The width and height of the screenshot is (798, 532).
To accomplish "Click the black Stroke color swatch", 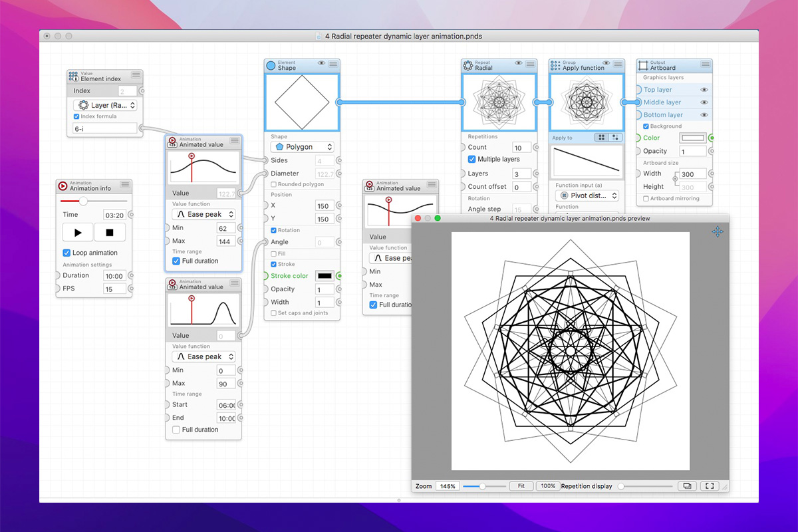I will point(325,276).
